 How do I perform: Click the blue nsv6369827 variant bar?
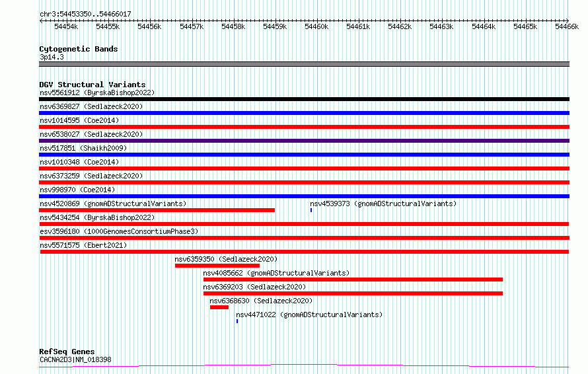click(x=304, y=113)
